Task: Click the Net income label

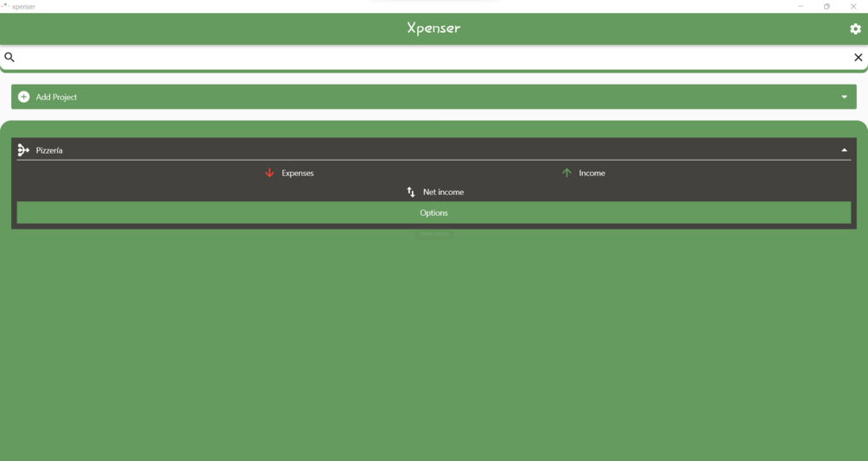Action: pos(443,192)
